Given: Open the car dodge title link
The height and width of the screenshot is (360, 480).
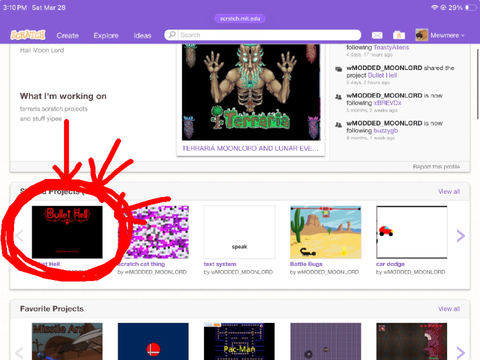Looking at the screenshot, I should pyautogui.click(x=390, y=264).
